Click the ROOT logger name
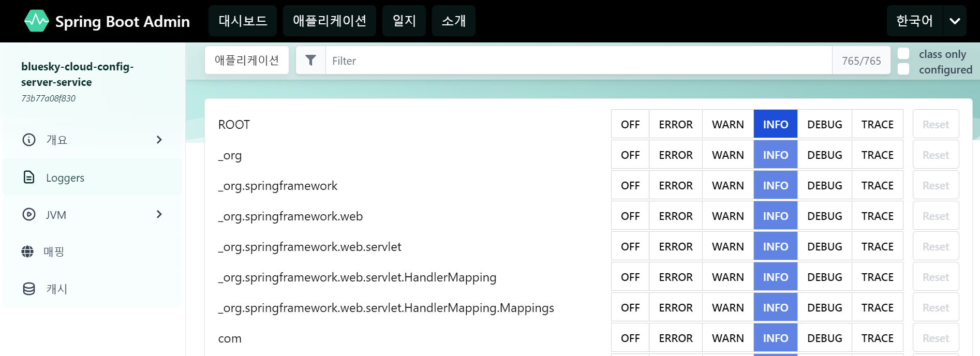The width and height of the screenshot is (980, 356). click(x=234, y=124)
